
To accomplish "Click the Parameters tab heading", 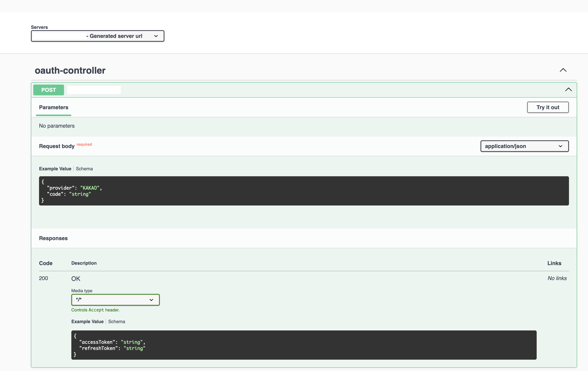I will click(53, 107).
